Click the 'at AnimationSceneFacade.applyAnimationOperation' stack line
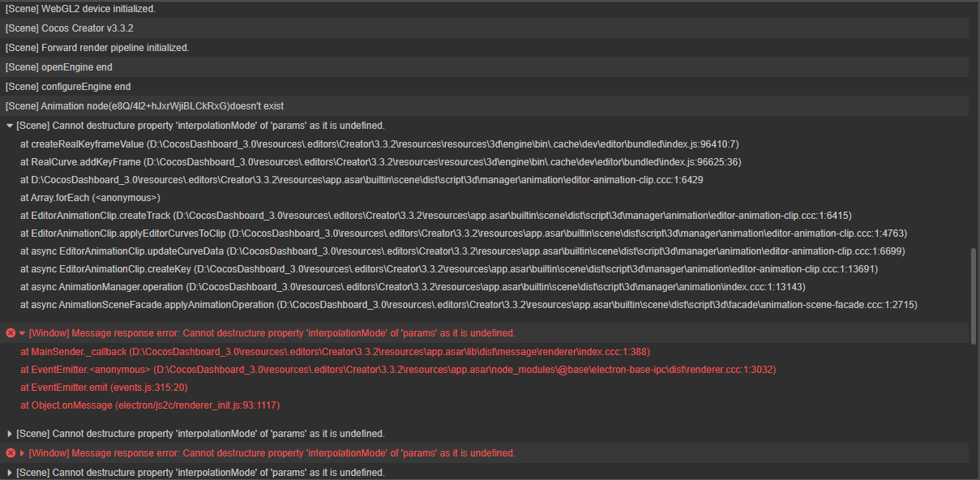This screenshot has width=980, height=480. point(468,305)
